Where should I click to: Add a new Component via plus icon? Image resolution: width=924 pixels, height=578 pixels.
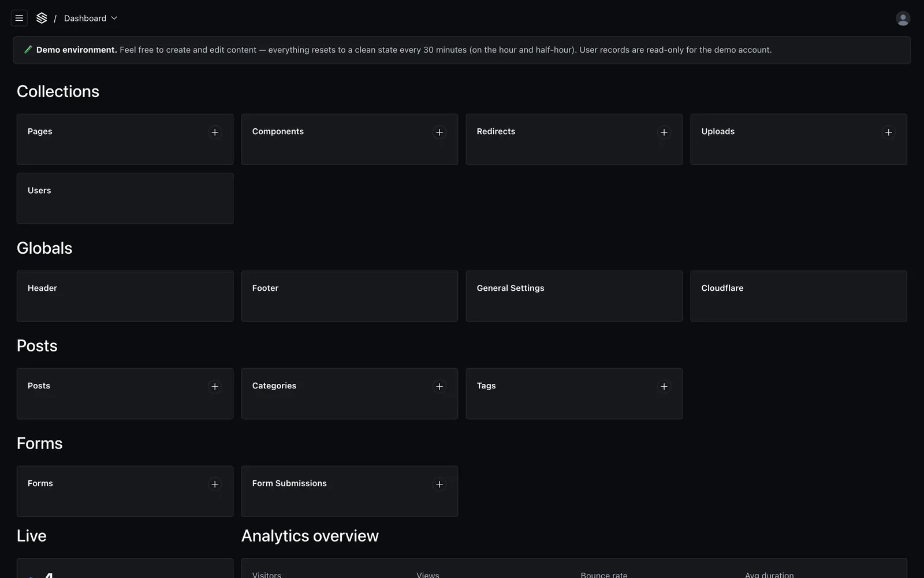coord(439,132)
